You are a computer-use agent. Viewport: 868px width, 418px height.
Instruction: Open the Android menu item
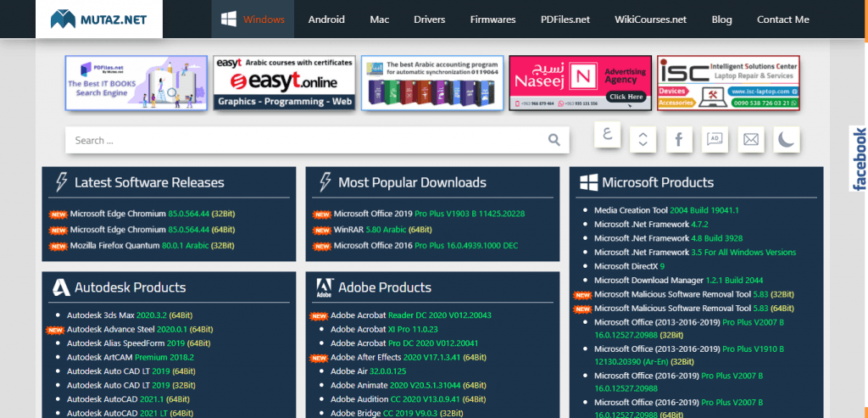pos(326,19)
